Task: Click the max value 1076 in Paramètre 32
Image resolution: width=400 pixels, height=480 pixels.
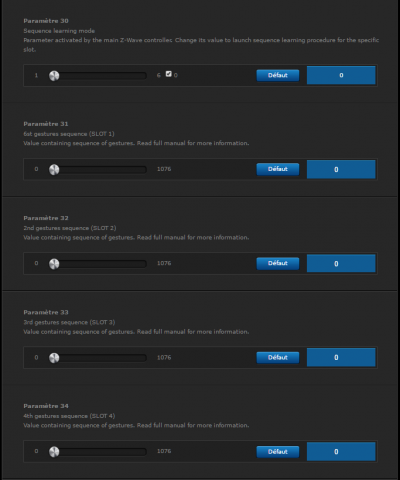Action: [164, 263]
